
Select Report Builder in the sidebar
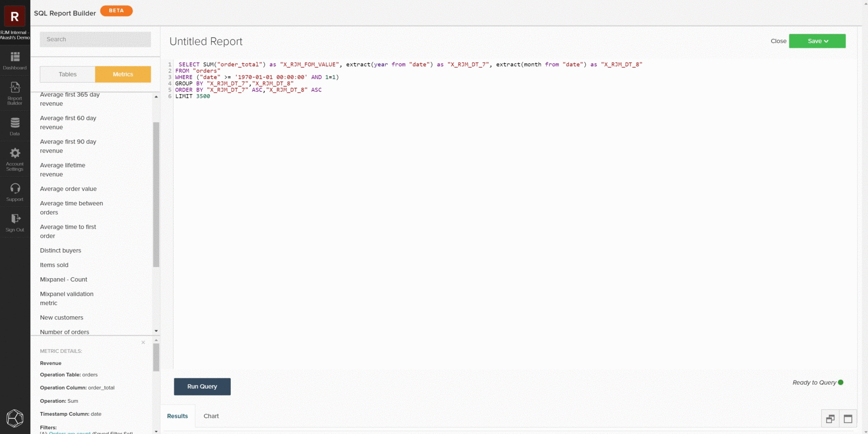click(15, 93)
